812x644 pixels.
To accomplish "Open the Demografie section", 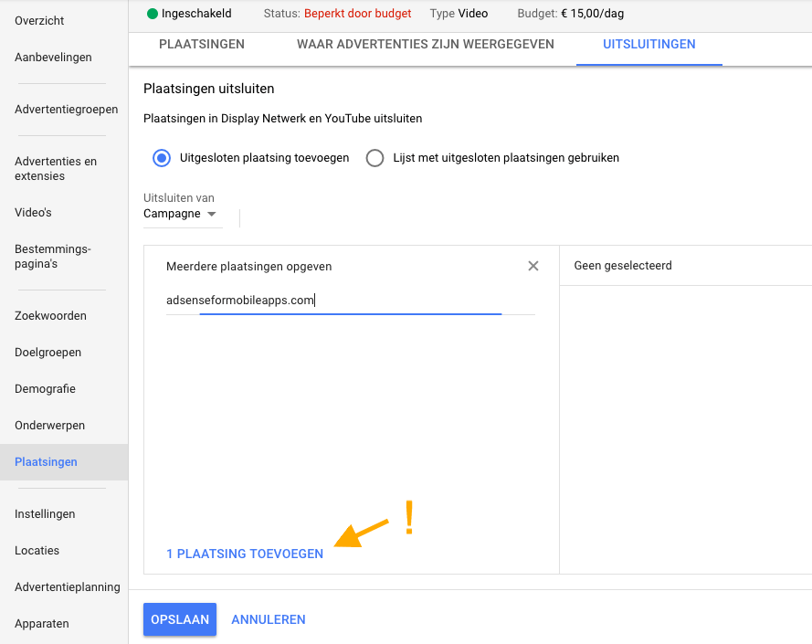I will (x=47, y=388).
